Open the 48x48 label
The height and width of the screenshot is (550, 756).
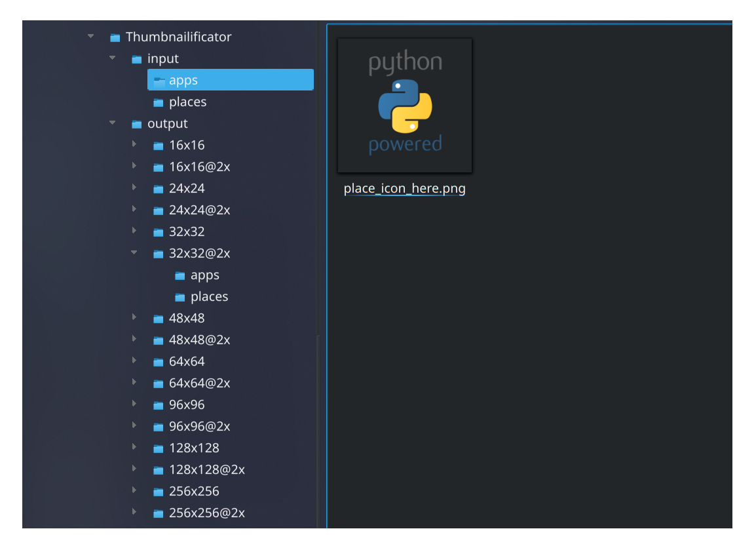[x=187, y=319]
